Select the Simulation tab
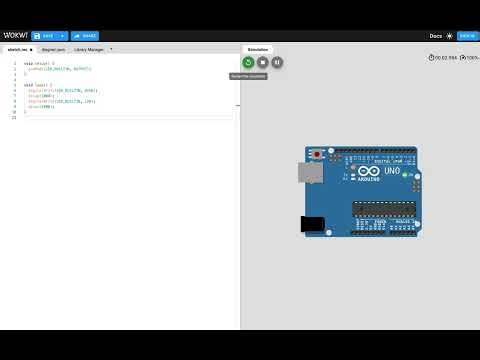Screen dimensions: 480x360 pyautogui.click(x=258, y=49)
